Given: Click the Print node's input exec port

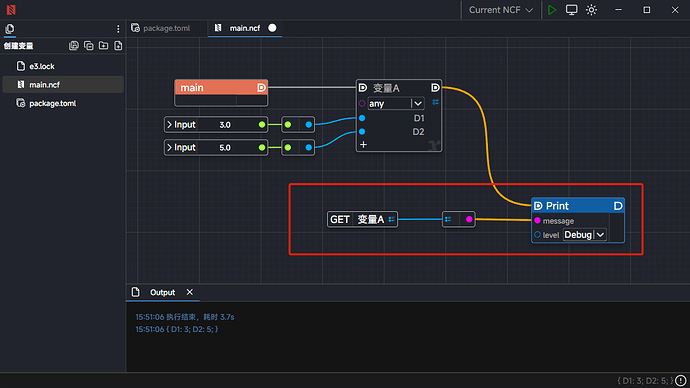Looking at the screenshot, I should 538,206.
